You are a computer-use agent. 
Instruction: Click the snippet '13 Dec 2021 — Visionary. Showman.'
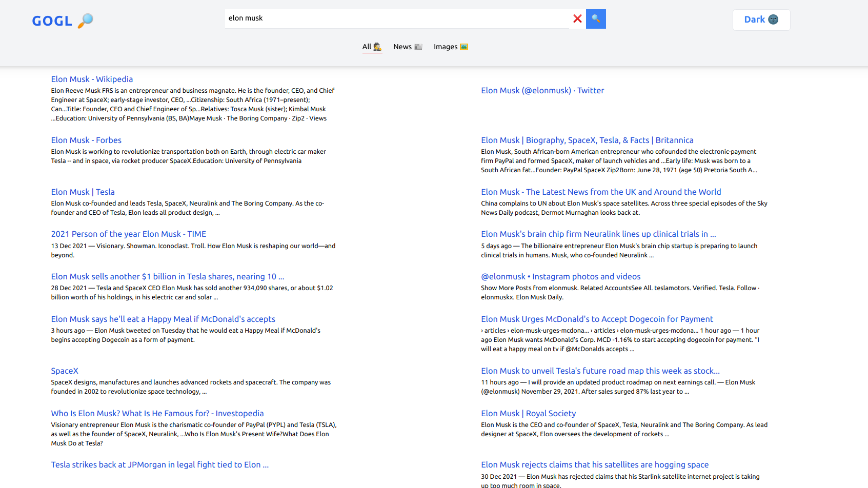coord(193,250)
